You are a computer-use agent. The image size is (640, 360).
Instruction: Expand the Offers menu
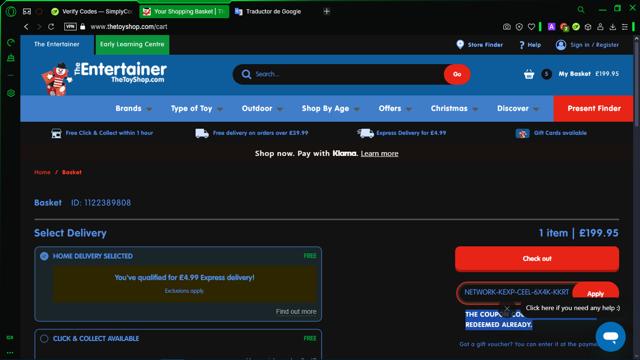coord(395,109)
